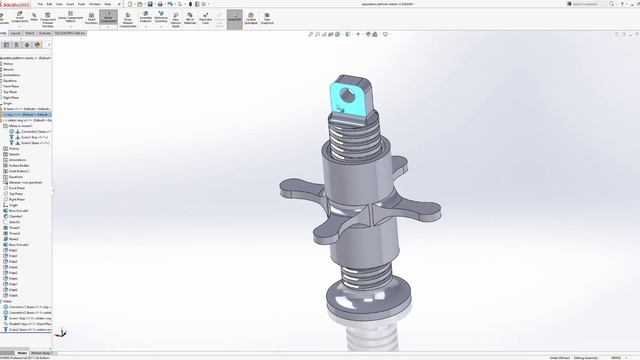Open the Component Preview Window tool
The image size is (640, 360).
click(48, 19)
